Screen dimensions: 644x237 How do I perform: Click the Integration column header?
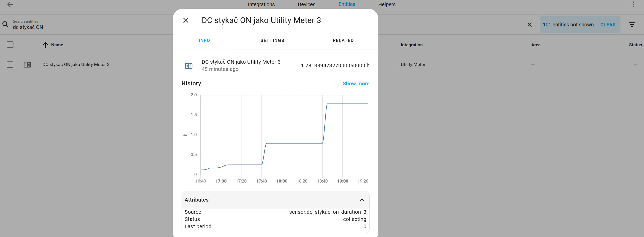click(x=411, y=45)
